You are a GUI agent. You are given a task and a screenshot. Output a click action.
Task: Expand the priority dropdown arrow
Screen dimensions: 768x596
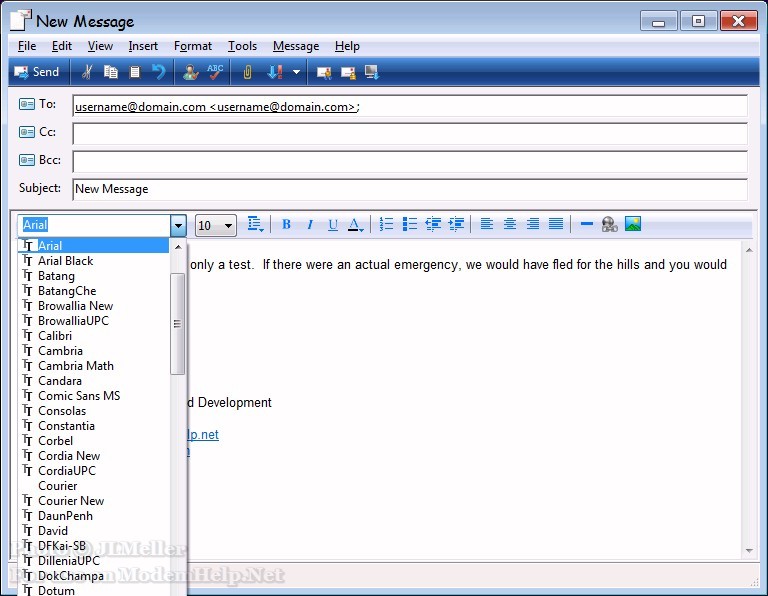[297, 72]
